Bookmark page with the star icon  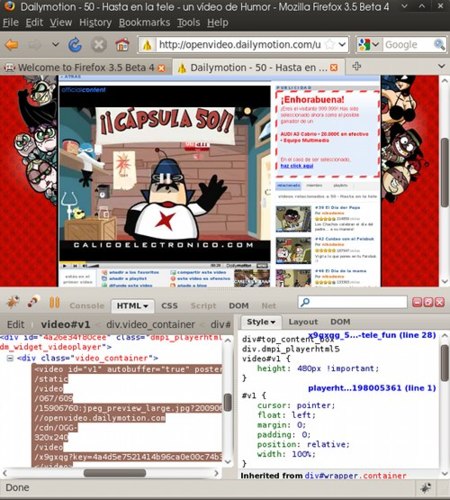pos(330,44)
